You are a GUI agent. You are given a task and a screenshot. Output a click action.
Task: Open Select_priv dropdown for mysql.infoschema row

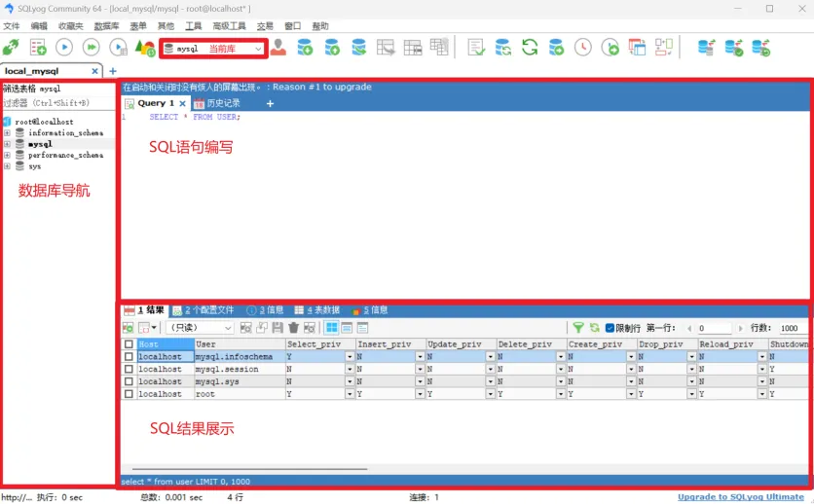[x=350, y=357]
